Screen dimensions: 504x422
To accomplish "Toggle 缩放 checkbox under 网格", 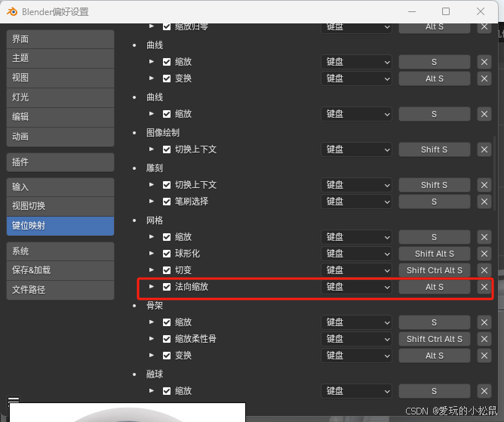I will (167, 237).
